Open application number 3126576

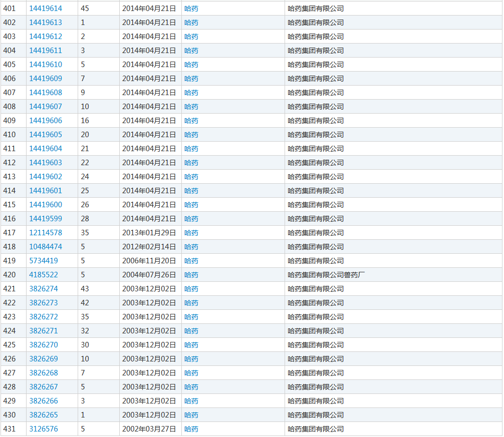tap(44, 429)
